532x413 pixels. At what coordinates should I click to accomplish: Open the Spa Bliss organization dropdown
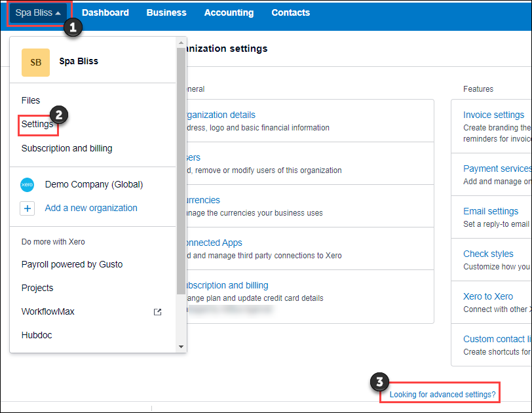38,13
